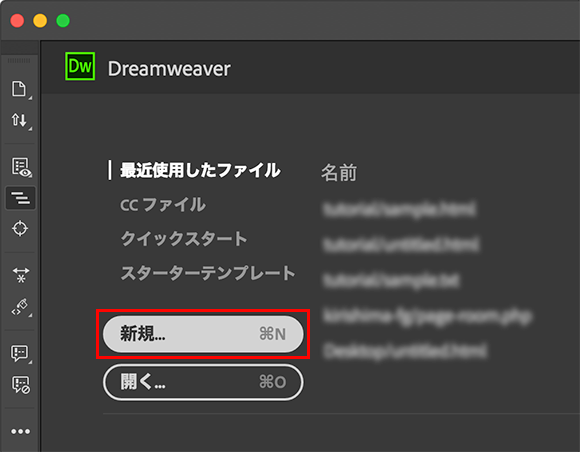
Task: Open the last recent file Desktop entry
Action: pyautogui.click(x=405, y=351)
